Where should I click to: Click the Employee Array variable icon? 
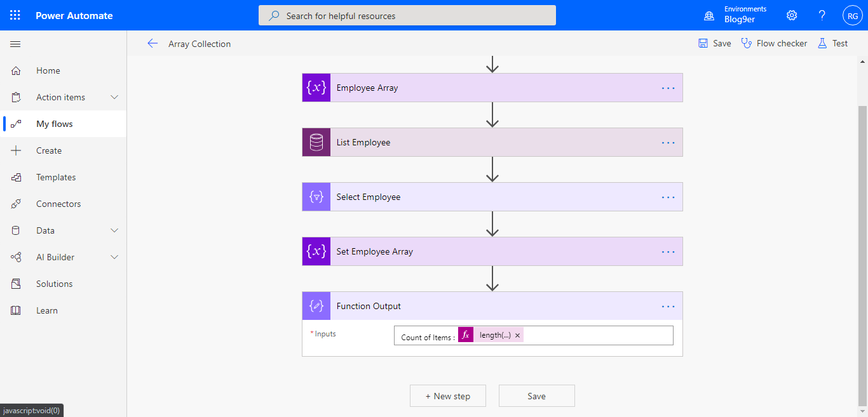[316, 88]
